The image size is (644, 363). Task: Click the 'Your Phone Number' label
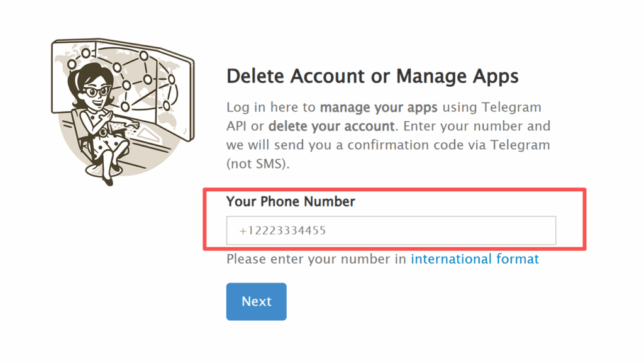tap(291, 201)
